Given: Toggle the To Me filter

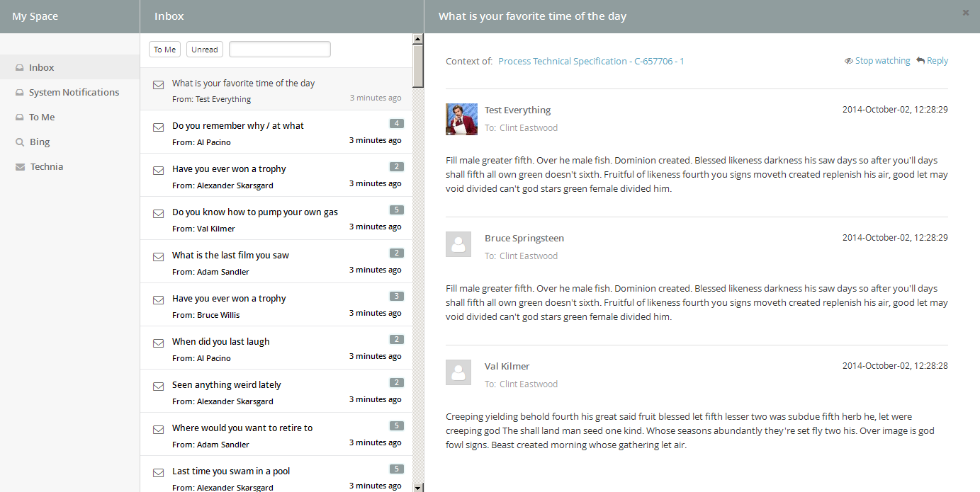Looking at the screenshot, I should [x=165, y=50].
